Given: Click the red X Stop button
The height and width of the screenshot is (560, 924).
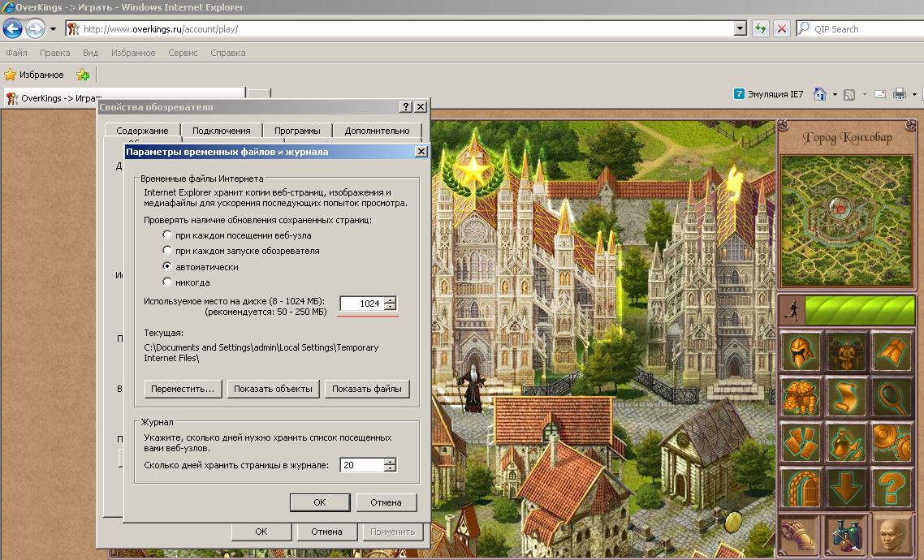Looking at the screenshot, I should click(x=781, y=28).
